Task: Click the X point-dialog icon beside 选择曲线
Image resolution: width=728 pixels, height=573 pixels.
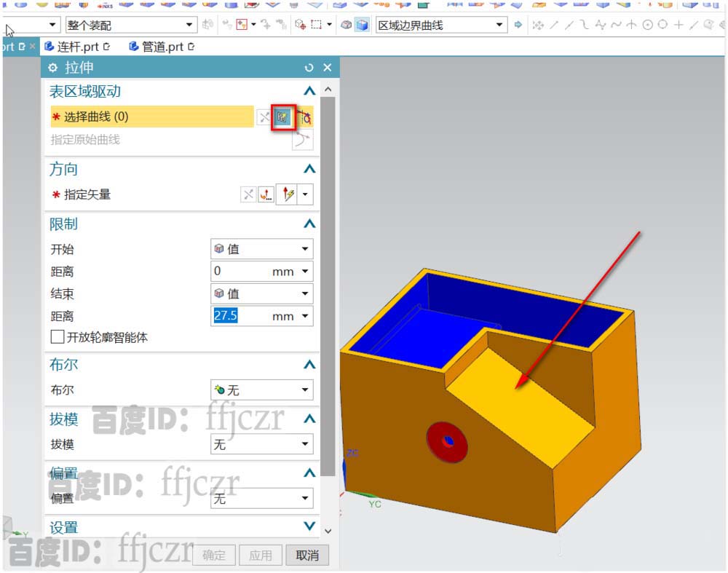Action: click(264, 117)
